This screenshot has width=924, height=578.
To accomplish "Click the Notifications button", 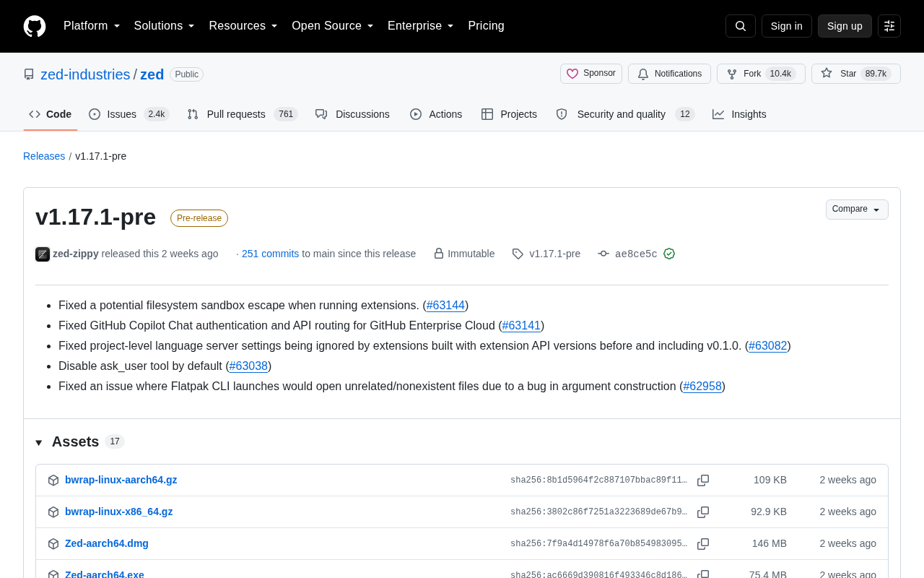I will 669,74.
